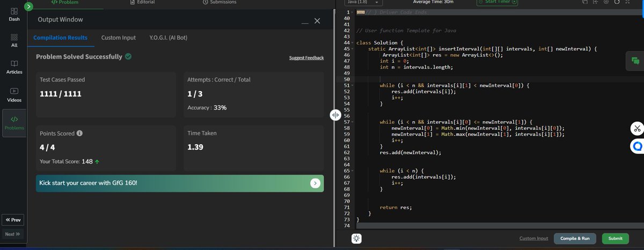Click the editor settings gear icon

(x=606, y=2)
